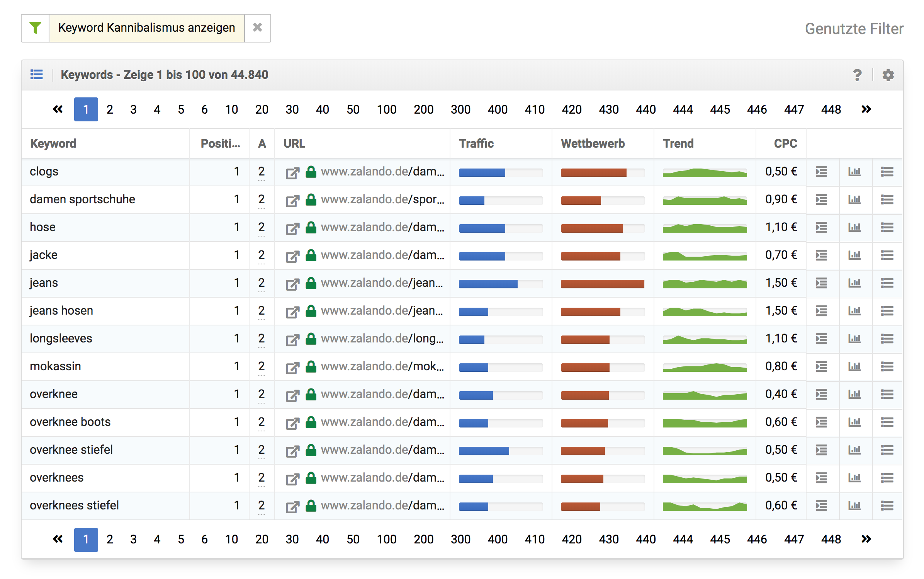Remove the Keyword Kannibalismus filter

pos(257,28)
